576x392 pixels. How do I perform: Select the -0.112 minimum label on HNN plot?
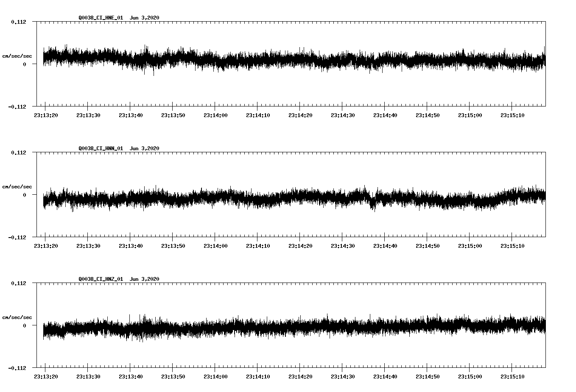(17, 238)
